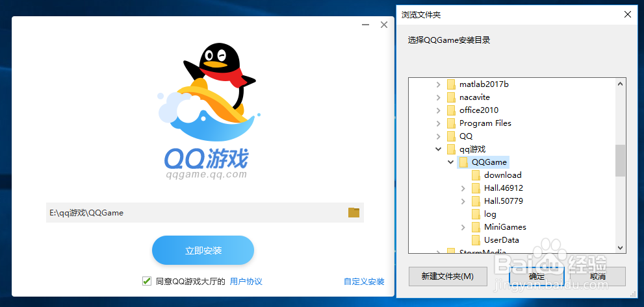
Task: Expand the Program Files tree node
Action: pos(439,123)
